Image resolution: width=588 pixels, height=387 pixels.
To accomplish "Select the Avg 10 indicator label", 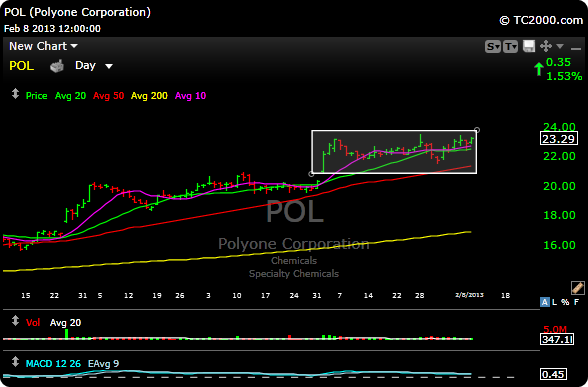I will 190,96.
